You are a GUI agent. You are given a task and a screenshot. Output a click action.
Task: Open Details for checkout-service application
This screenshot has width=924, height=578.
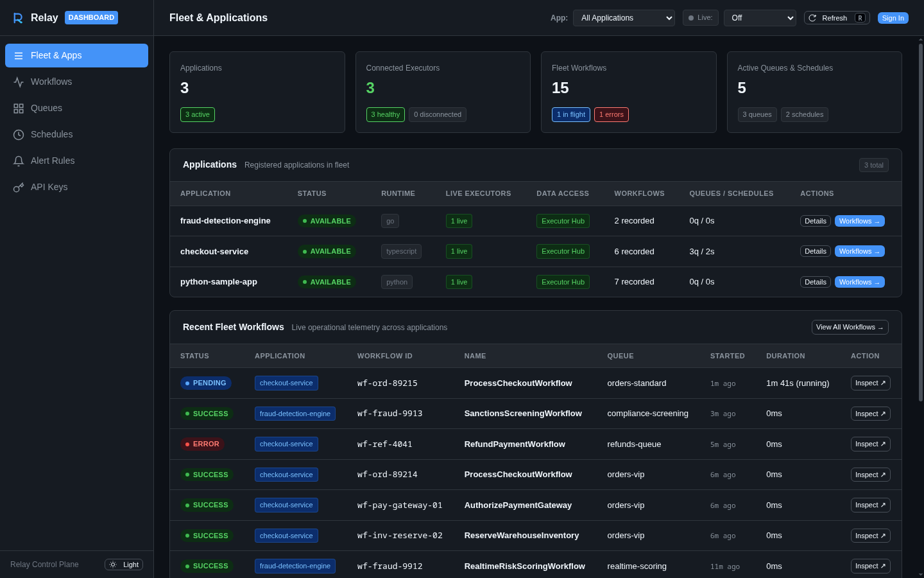click(815, 251)
